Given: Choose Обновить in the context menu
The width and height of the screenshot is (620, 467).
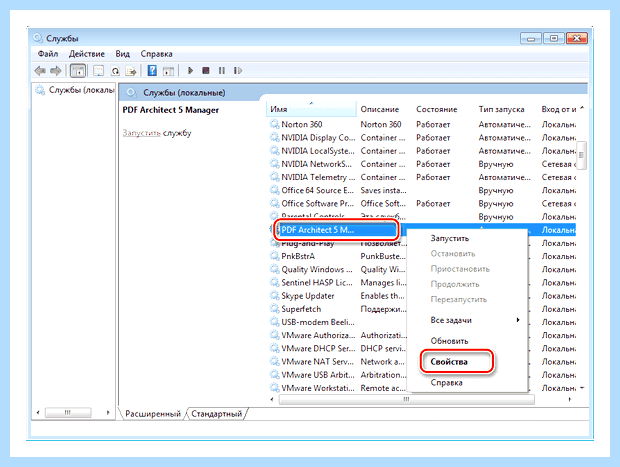Looking at the screenshot, I should pos(449,341).
